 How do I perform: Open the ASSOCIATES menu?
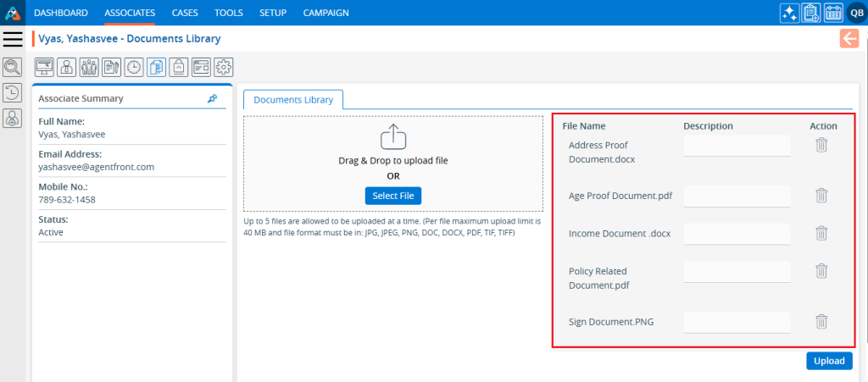click(x=130, y=13)
